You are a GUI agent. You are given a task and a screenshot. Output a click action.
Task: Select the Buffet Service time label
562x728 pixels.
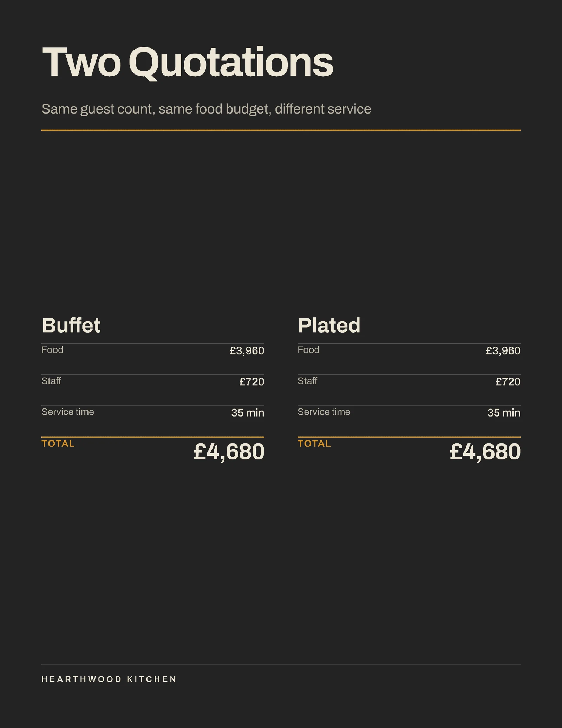point(68,412)
